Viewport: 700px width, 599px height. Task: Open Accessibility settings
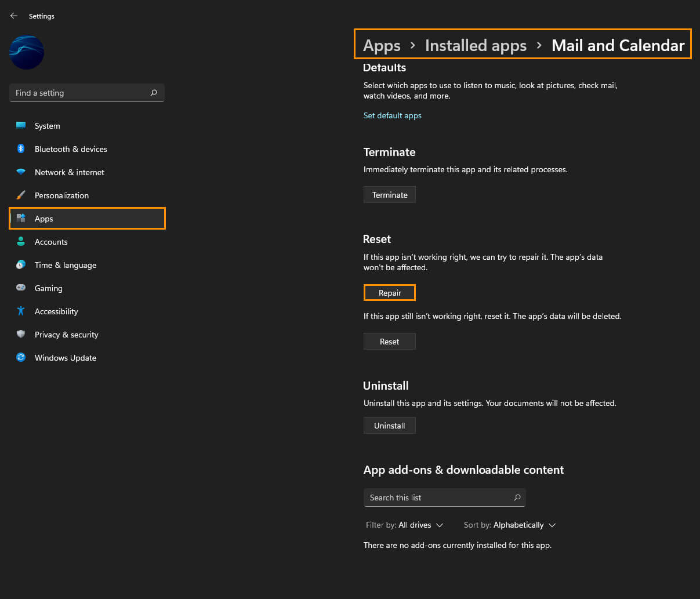coord(87,311)
